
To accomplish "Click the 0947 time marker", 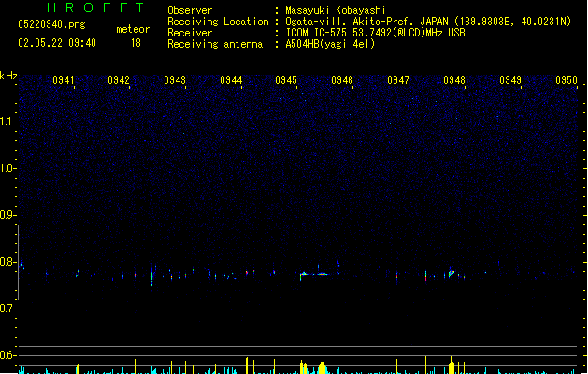I will (x=398, y=80).
